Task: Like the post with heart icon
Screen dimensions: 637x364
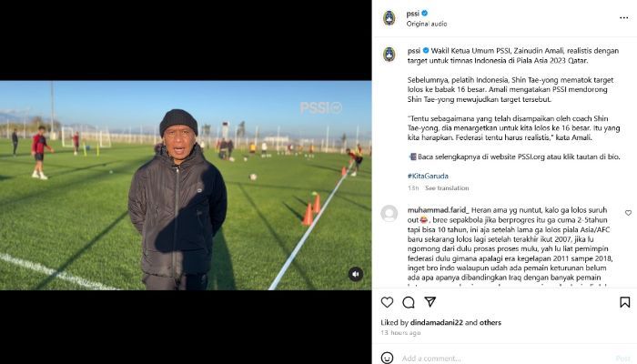Action: pyautogui.click(x=387, y=302)
